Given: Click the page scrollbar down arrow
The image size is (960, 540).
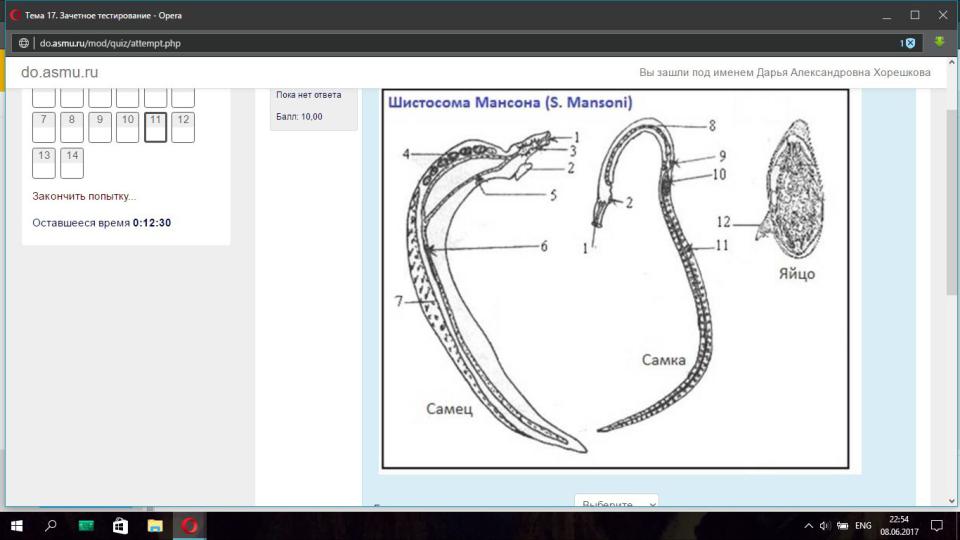Looking at the screenshot, I should point(951,501).
